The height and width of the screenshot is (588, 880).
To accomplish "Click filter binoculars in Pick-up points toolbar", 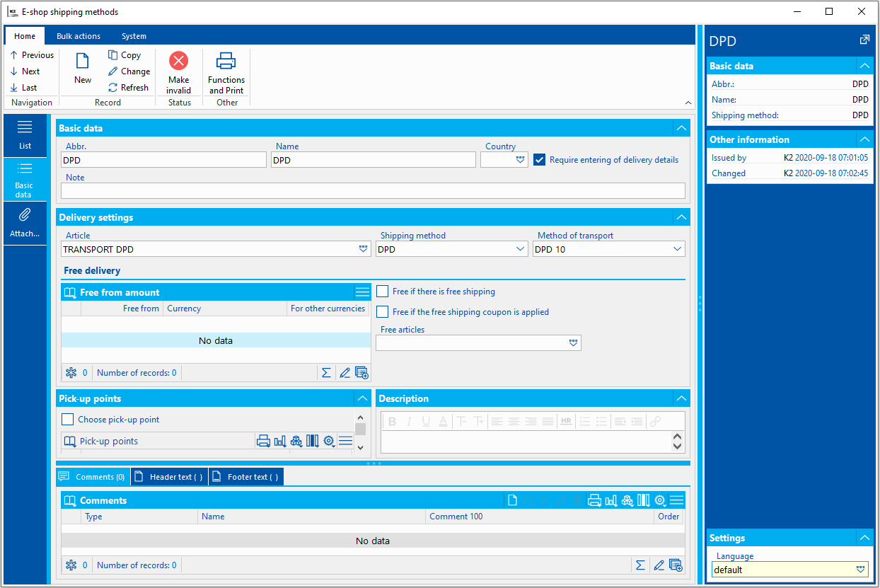I will (x=296, y=441).
